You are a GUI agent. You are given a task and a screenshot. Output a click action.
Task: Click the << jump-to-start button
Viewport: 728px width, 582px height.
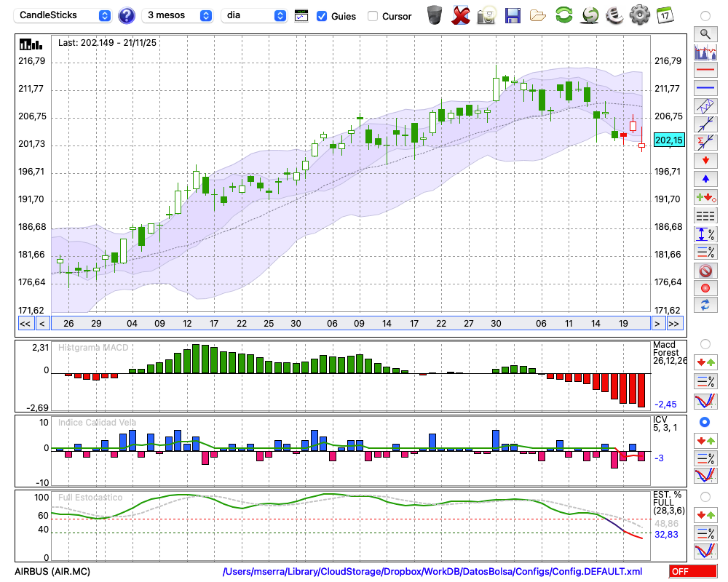coord(25,324)
